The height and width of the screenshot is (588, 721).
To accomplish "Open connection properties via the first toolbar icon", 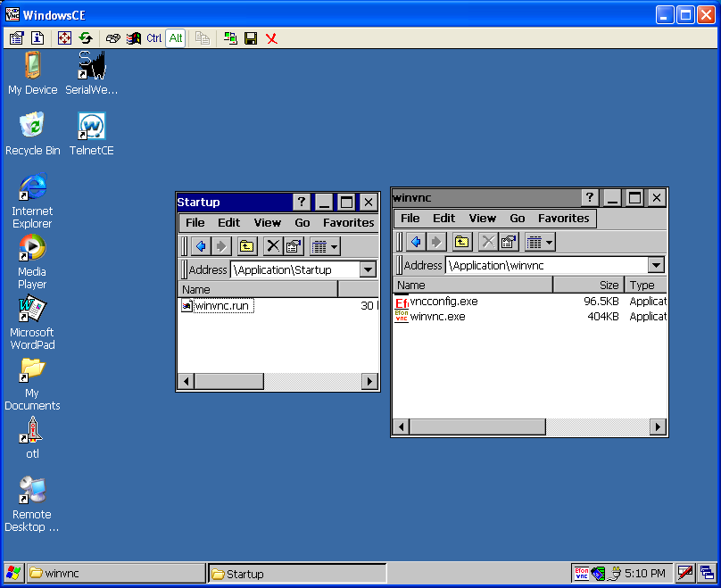I will click(15, 37).
